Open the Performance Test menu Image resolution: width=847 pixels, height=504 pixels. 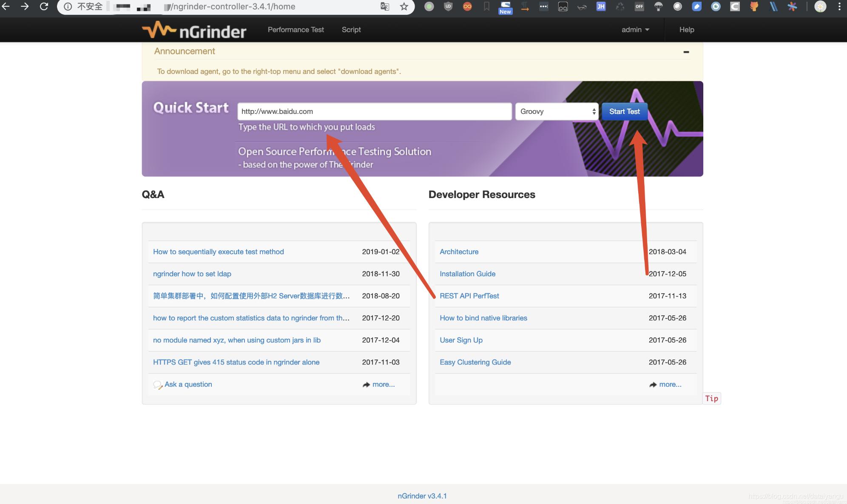click(x=296, y=30)
